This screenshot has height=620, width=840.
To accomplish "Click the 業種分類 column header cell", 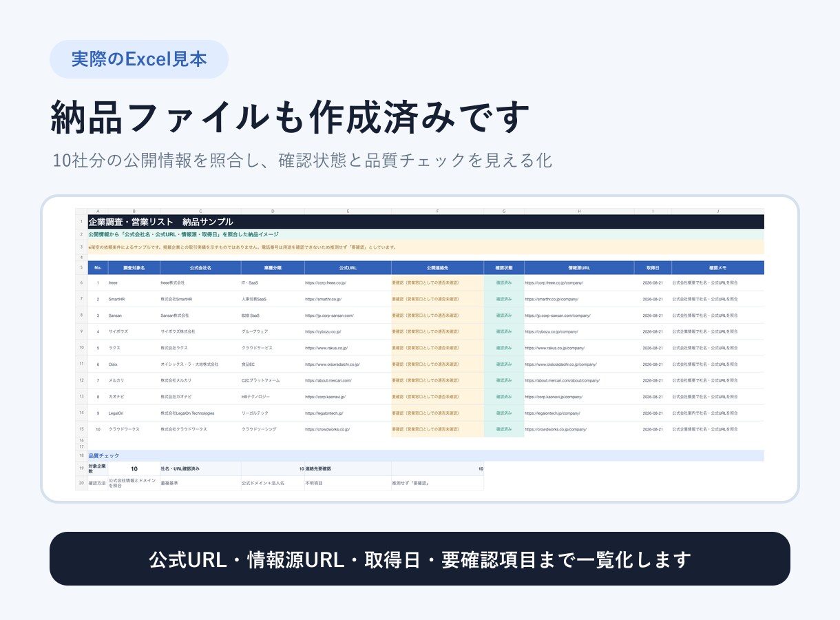I will pos(273,267).
